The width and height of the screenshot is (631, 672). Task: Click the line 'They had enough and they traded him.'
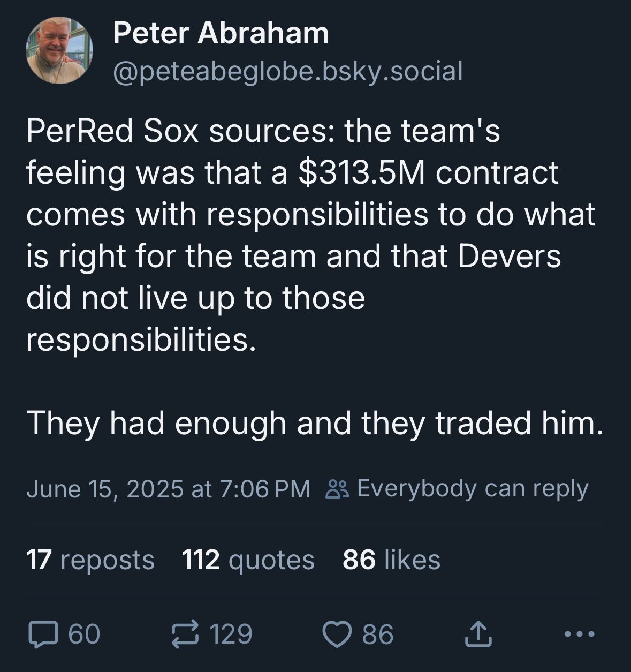click(315, 423)
